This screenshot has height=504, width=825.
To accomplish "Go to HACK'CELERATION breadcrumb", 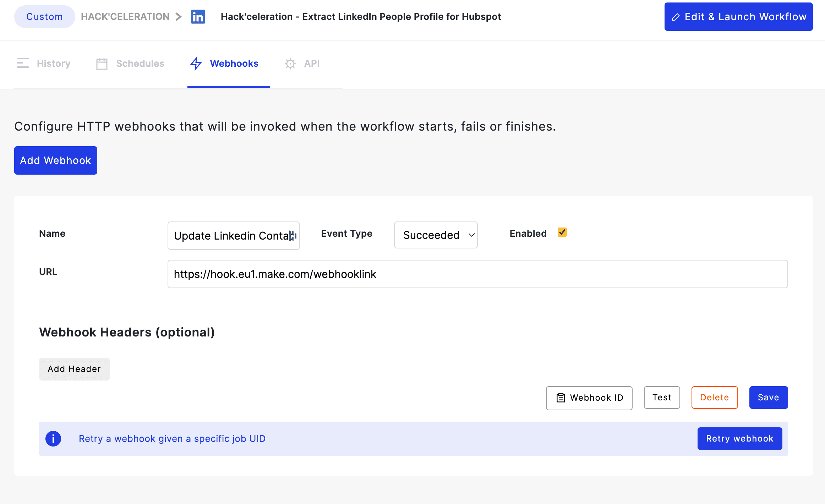I will pos(125,17).
